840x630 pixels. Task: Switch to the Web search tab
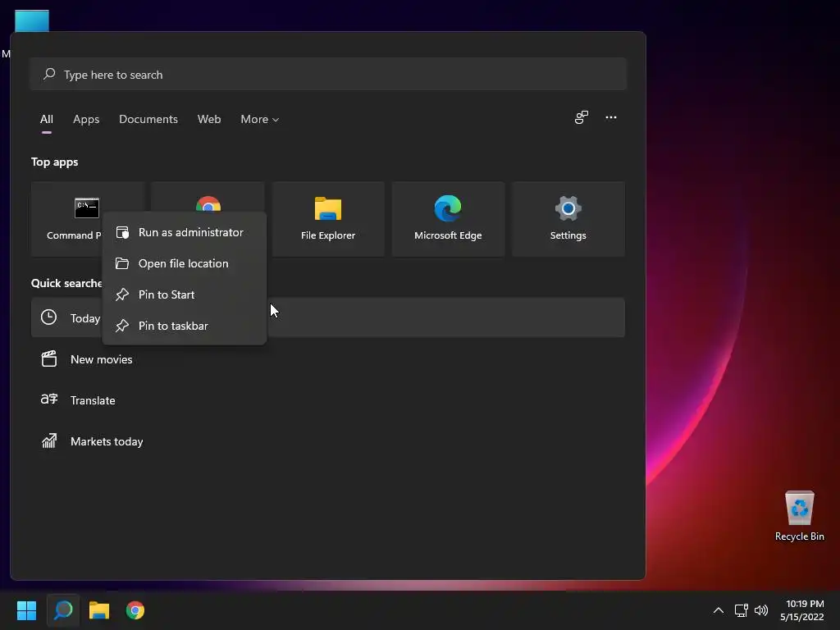click(x=209, y=120)
